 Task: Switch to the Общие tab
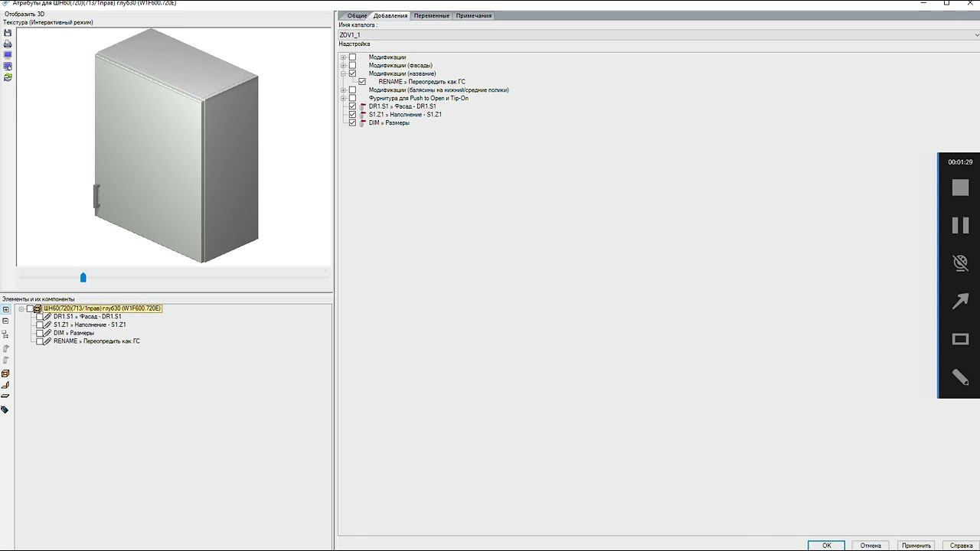(357, 15)
